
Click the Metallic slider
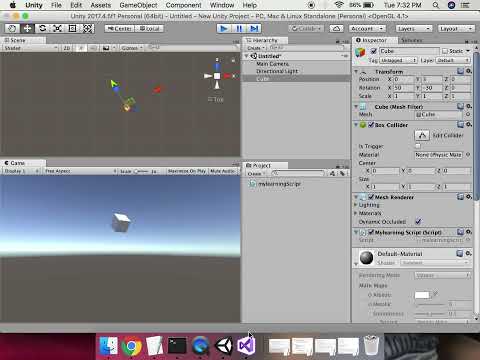430,304
